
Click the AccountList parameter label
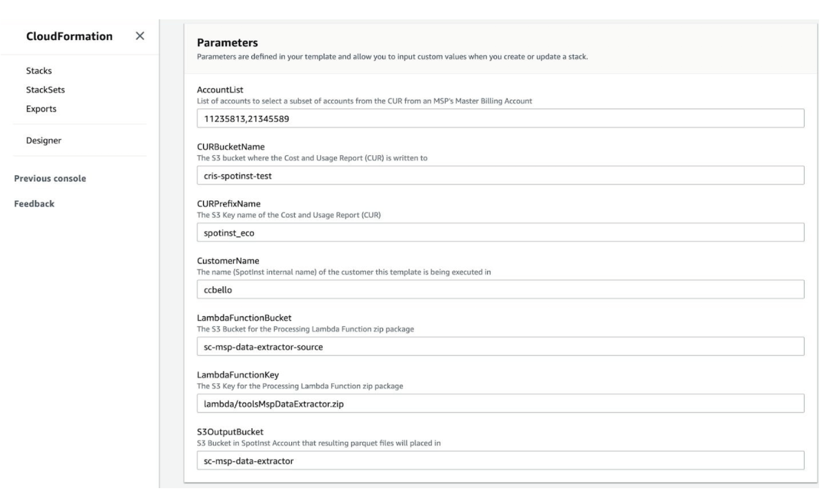click(219, 90)
